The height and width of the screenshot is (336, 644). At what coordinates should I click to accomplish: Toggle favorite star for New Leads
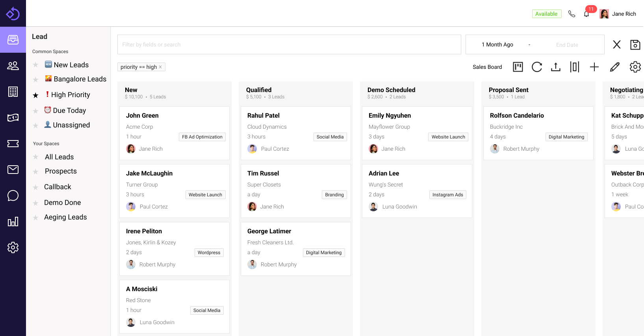point(35,65)
